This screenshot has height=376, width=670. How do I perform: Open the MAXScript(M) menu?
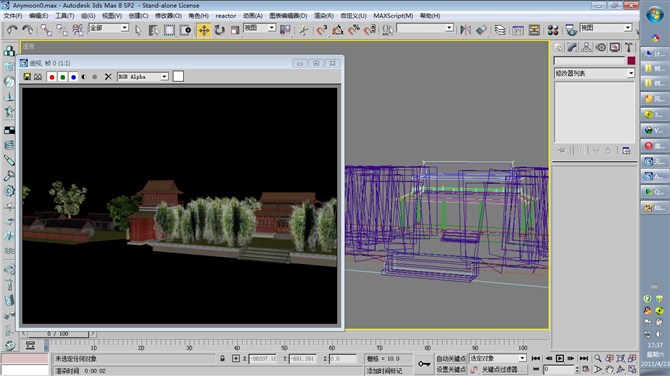tap(393, 16)
